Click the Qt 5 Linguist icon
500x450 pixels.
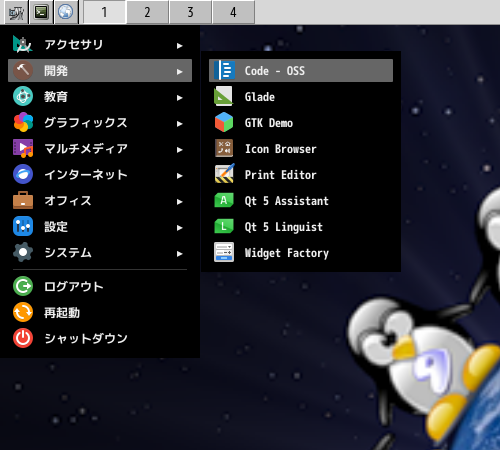tap(224, 226)
